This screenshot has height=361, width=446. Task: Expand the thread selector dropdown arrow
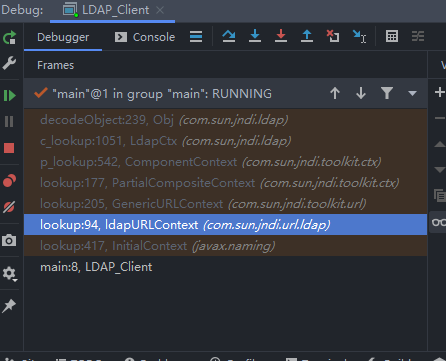click(x=412, y=93)
